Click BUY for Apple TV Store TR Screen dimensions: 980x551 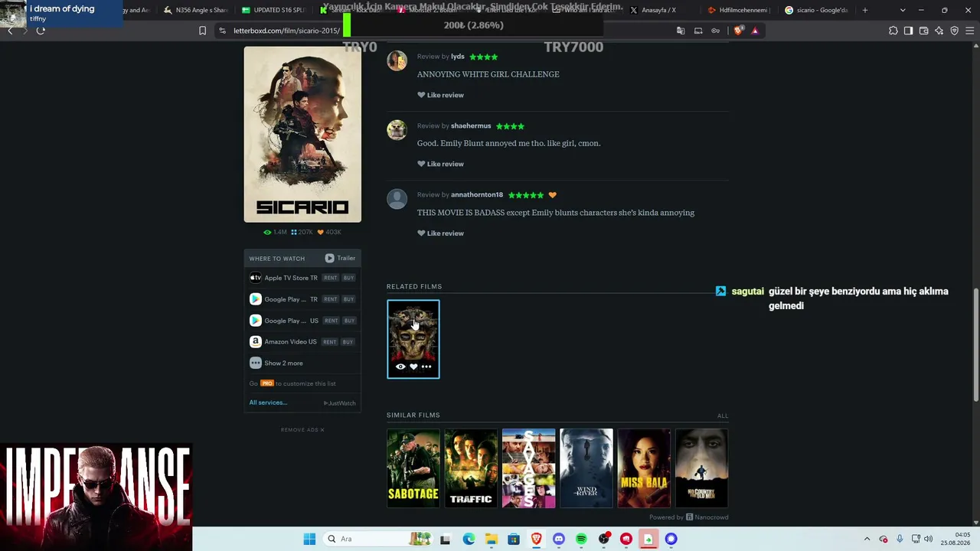348,278
